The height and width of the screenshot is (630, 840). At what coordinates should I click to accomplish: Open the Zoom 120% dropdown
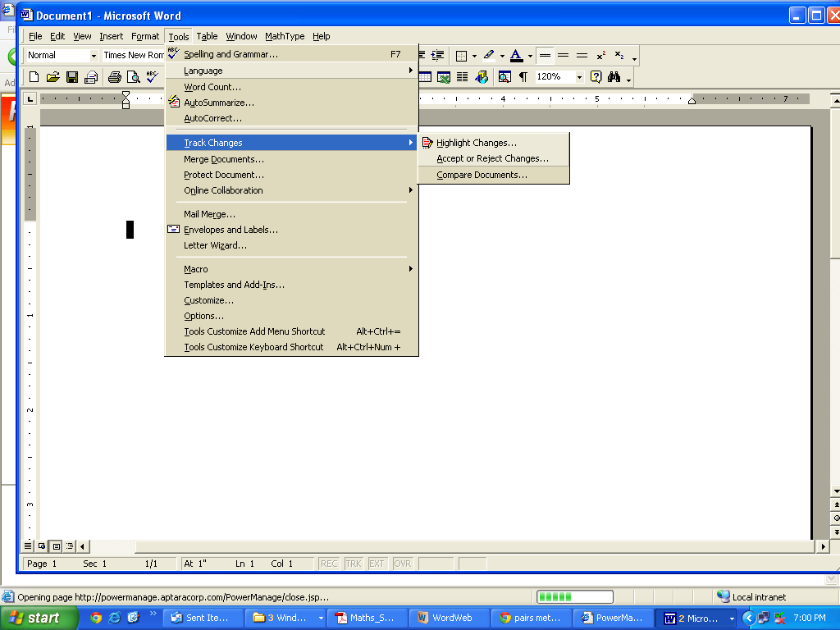pos(579,77)
